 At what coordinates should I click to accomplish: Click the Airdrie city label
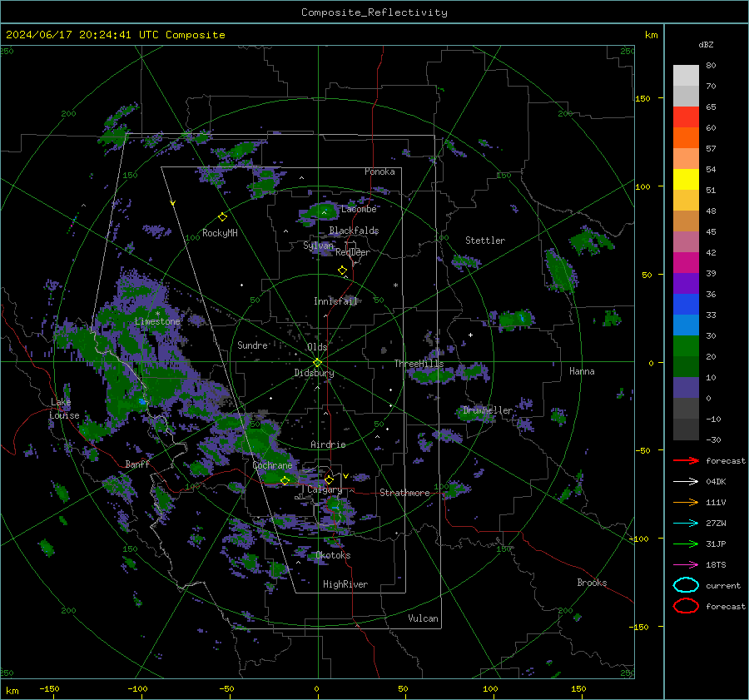click(328, 444)
